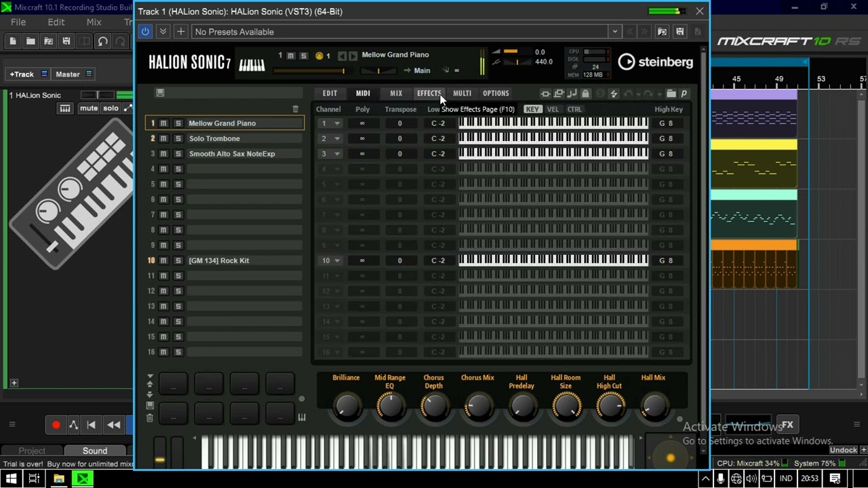Click the trash icon above the slot list

point(295,108)
